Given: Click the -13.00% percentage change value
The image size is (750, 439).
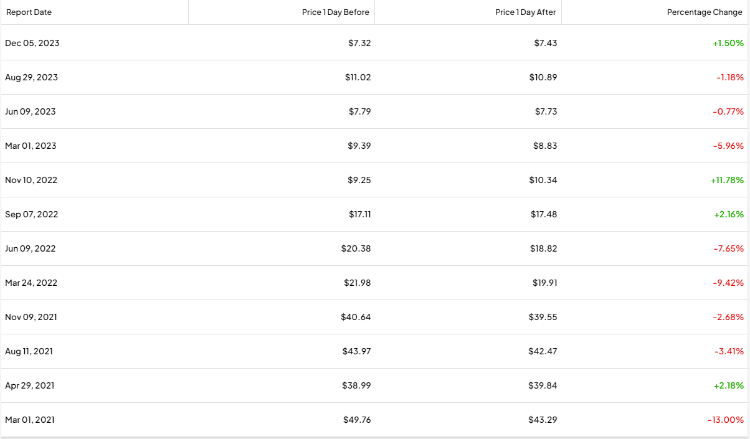Looking at the screenshot, I should tap(727, 419).
